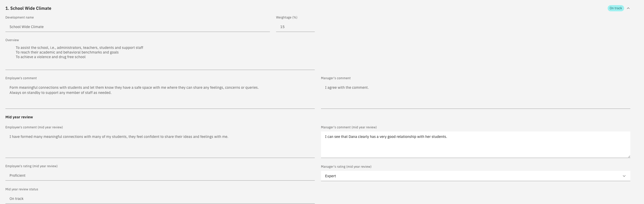Click the 'Mid year review' section heading

(19, 117)
